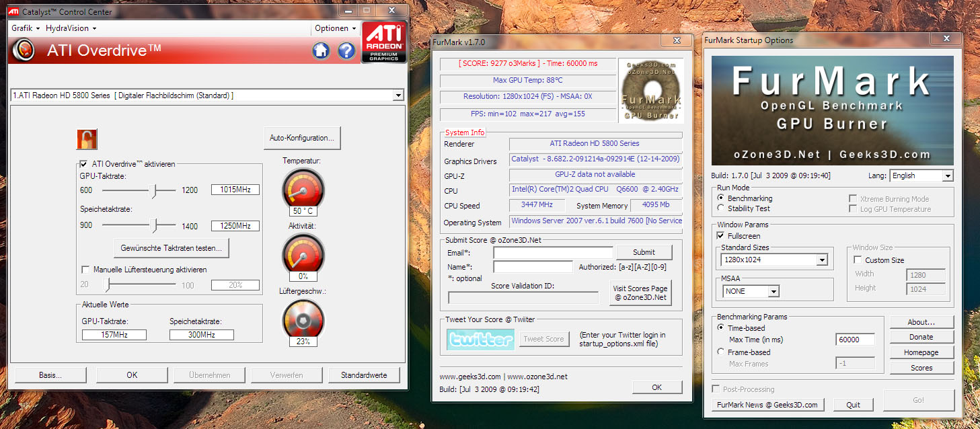Click the 1250MHz memory clock field
Screen dimensions: 980x429
[235, 225]
